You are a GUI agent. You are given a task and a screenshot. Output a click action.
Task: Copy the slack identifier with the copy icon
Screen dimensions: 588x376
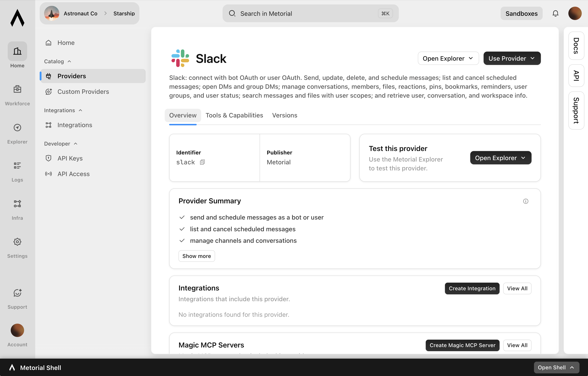tap(202, 162)
